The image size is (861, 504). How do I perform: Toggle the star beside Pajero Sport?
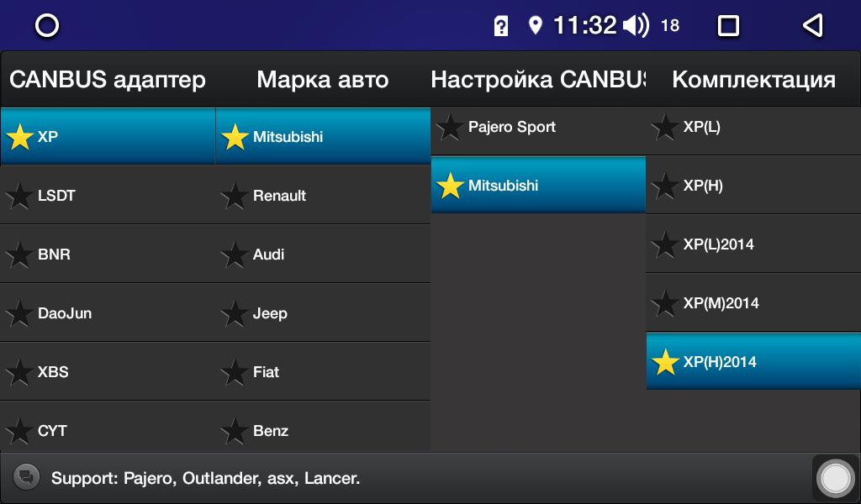coord(450,127)
